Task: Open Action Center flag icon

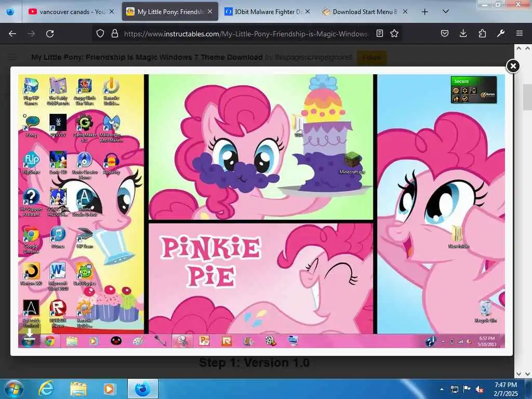Action: pyautogui.click(x=467, y=389)
